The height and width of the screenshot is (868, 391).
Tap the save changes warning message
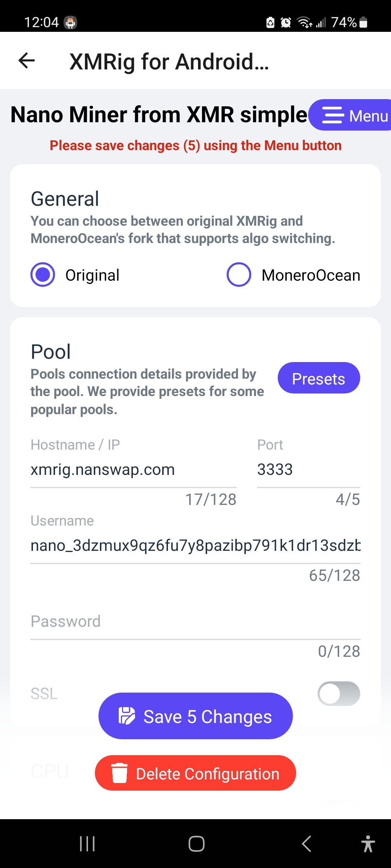tap(195, 145)
